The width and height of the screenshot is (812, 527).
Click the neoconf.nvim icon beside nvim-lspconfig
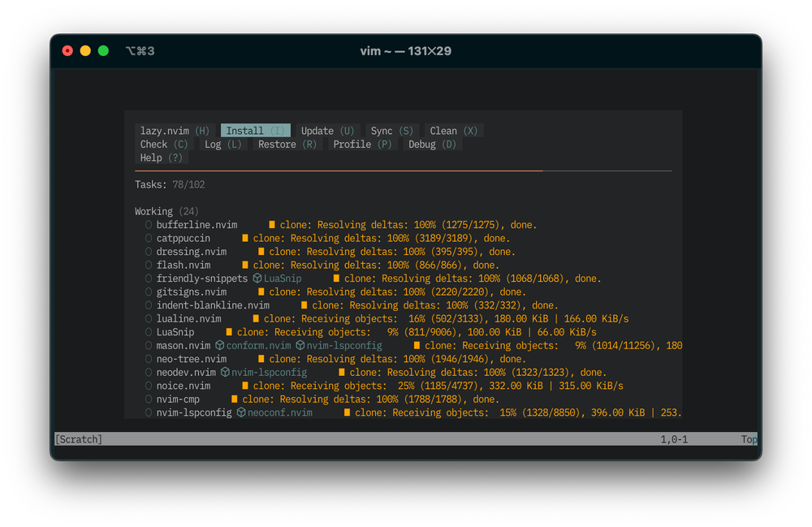click(240, 413)
